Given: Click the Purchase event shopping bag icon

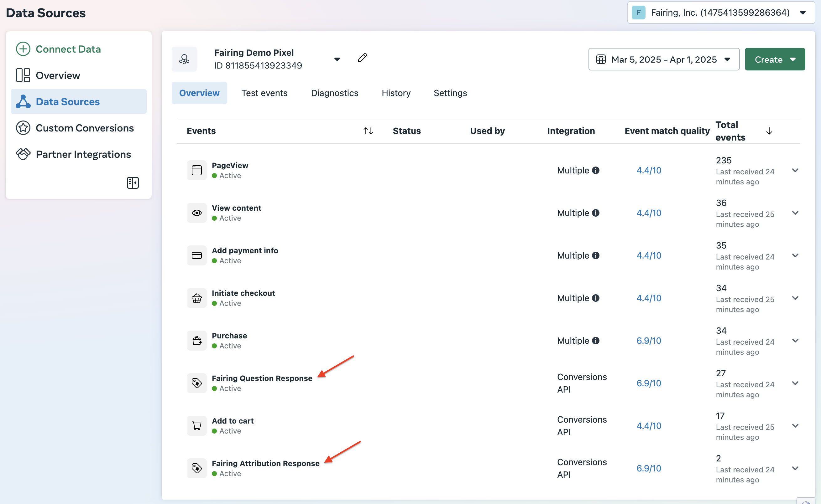Looking at the screenshot, I should (196, 340).
